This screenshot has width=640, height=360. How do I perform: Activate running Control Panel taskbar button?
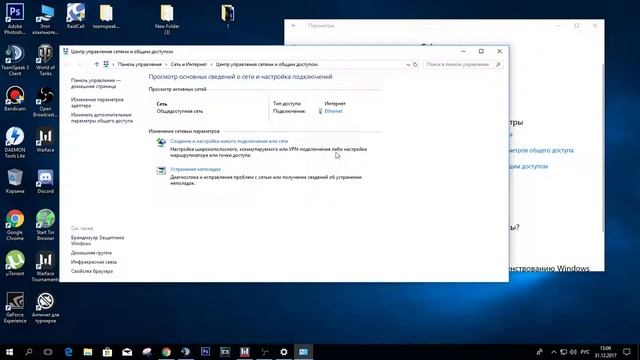point(303,351)
